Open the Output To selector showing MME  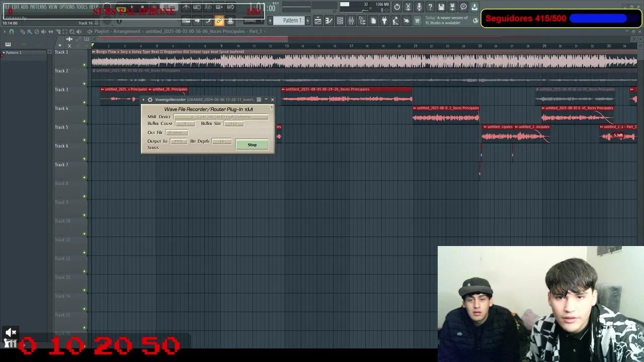[179, 141]
